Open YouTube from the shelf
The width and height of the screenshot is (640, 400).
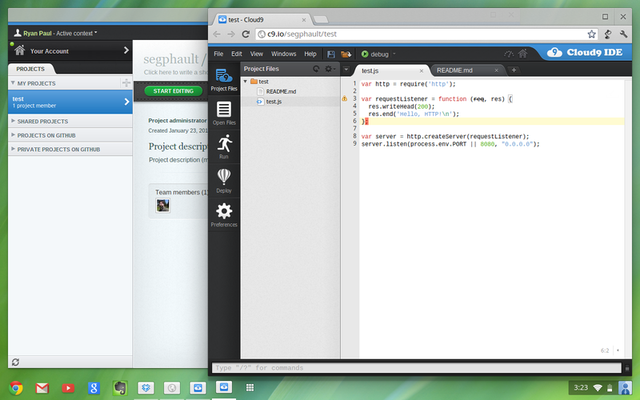(x=68, y=388)
